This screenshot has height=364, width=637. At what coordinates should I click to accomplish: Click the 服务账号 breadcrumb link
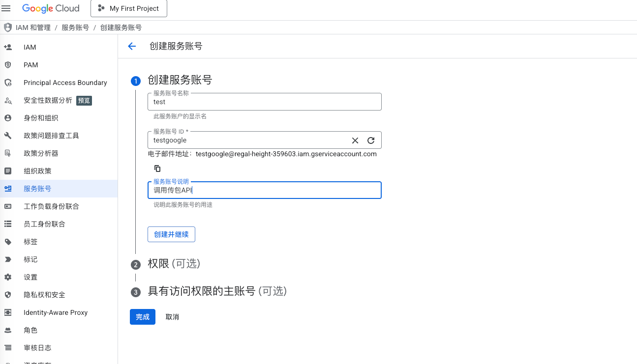pyautogui.click(x=75, y=28)
